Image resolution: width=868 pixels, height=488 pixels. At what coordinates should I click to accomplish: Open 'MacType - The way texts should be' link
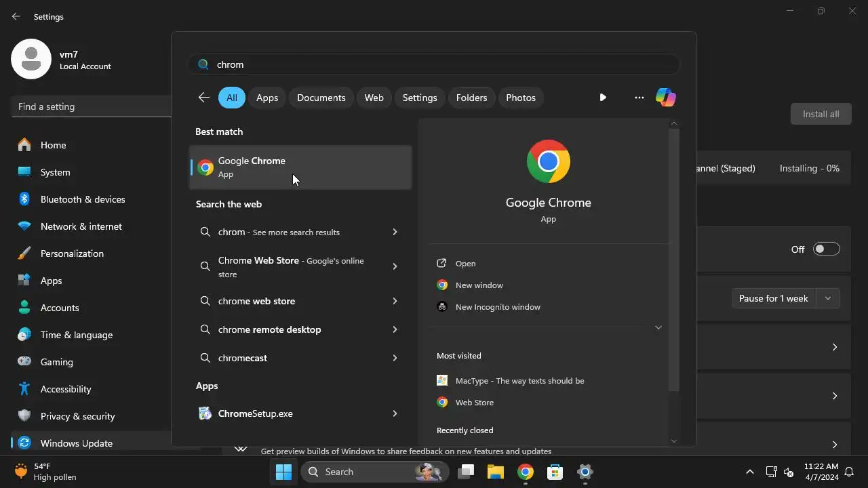pos(520,381)
